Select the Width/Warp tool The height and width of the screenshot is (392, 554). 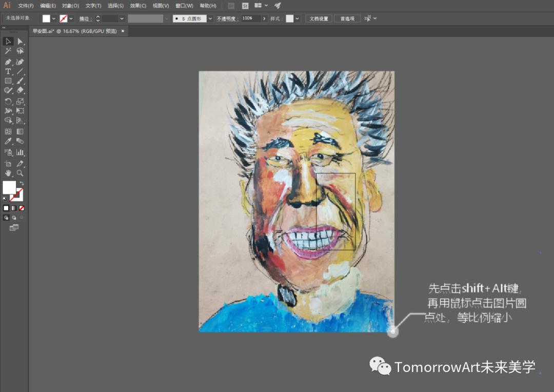tap(8, 111)
